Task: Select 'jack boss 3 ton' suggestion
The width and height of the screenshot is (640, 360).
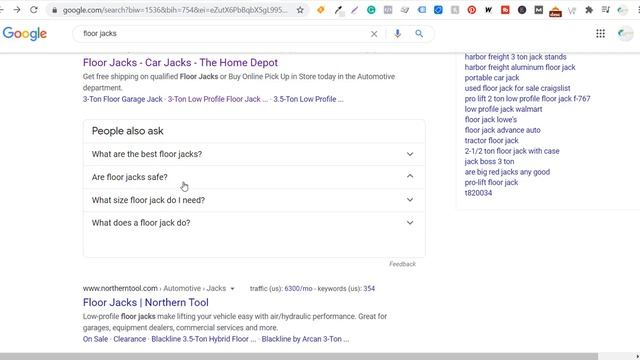Action: point(489,162)
